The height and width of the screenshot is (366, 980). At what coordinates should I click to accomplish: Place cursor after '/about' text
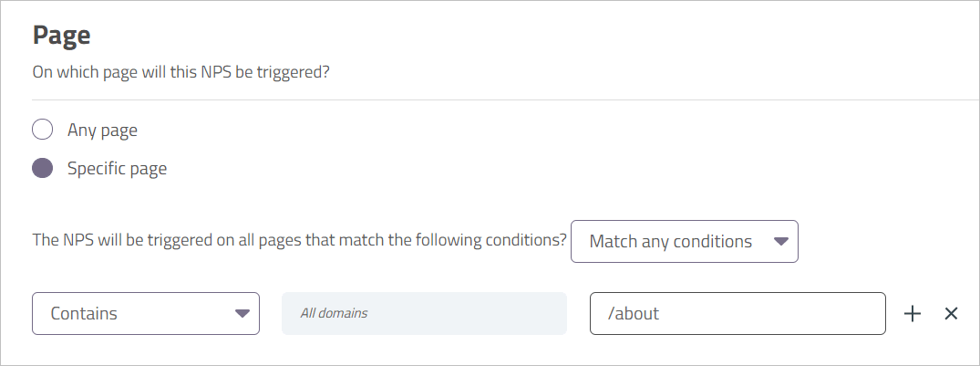pos(662,314)
